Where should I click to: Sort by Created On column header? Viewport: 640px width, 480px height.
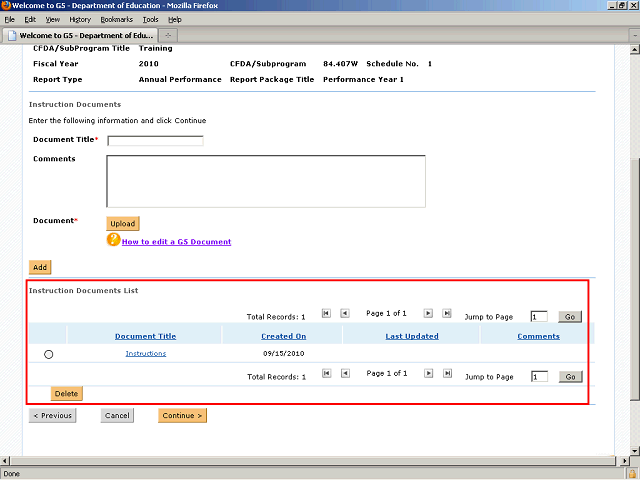tap(284, 336)
